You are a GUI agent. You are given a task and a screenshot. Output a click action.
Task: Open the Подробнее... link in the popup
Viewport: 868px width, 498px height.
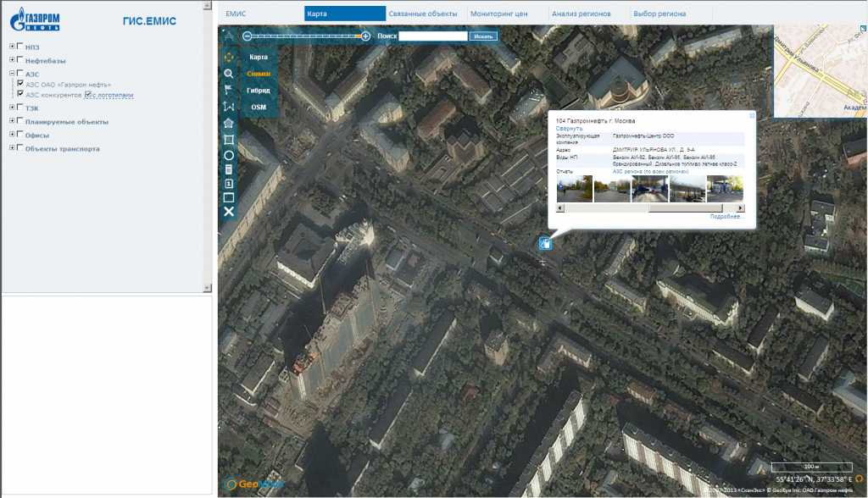[726, 217]
